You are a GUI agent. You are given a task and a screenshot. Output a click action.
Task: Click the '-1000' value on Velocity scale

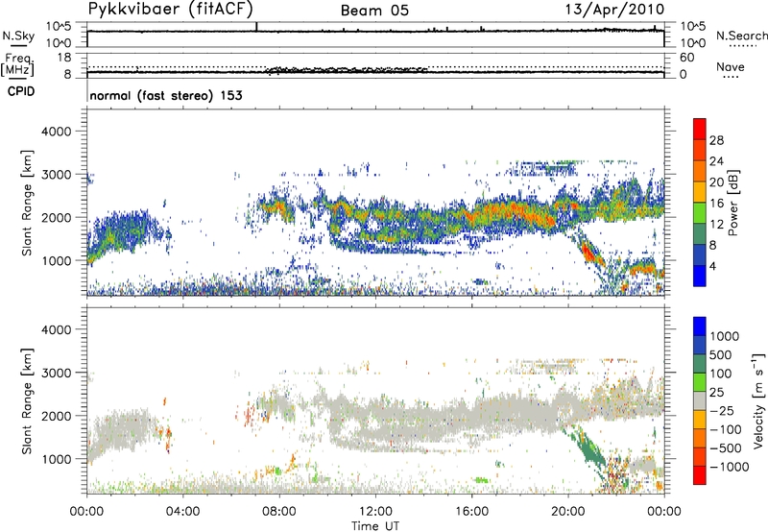tap(730, 467)
